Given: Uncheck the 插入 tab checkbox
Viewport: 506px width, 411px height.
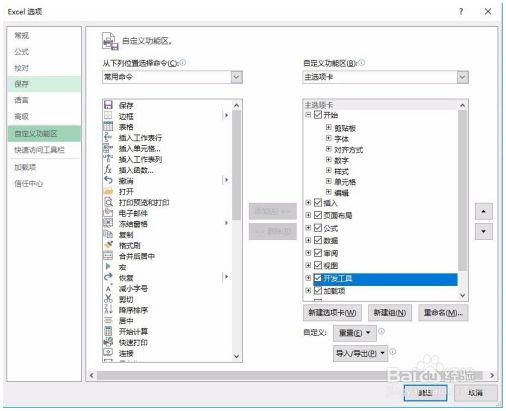Looking at the screenshot, I should [318, 202].
